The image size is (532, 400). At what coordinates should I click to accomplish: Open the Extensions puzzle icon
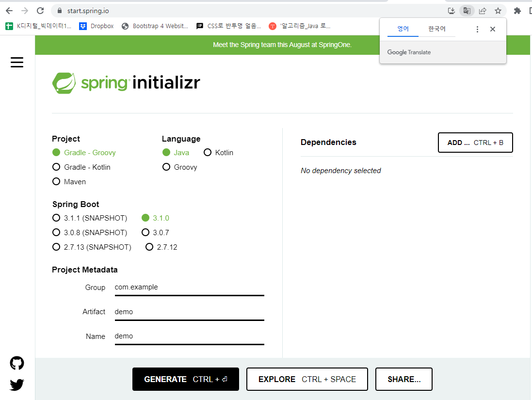click(517, 11)
